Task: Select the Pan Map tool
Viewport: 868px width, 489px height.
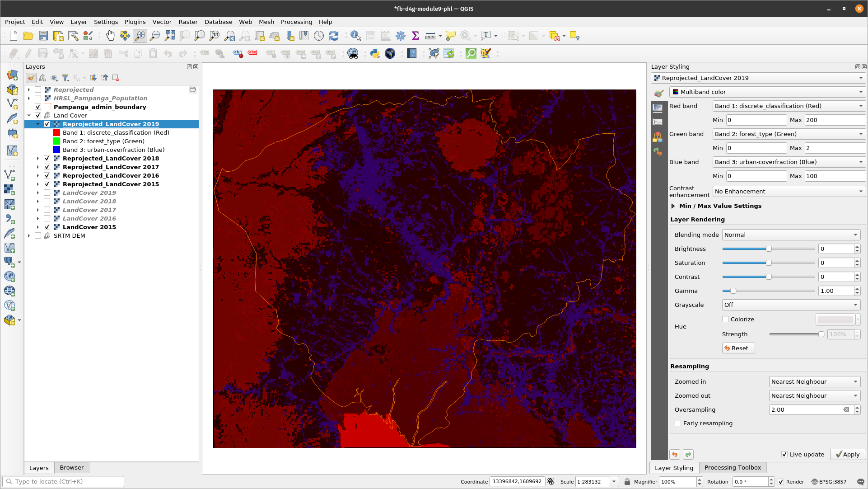Action: 110,36
